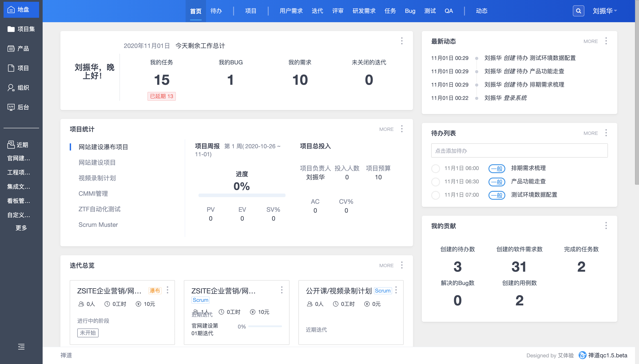Open 产品 icon in left sidebar
Viewport: 639px width, 364px height.
(x=11, y=49)
